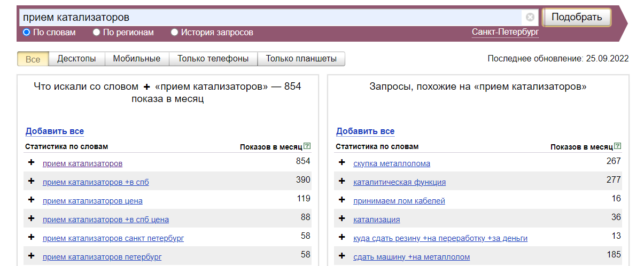
Task: Add 'прием катализаторов цена' via plus icon
Action: click(x=31, y=200)
